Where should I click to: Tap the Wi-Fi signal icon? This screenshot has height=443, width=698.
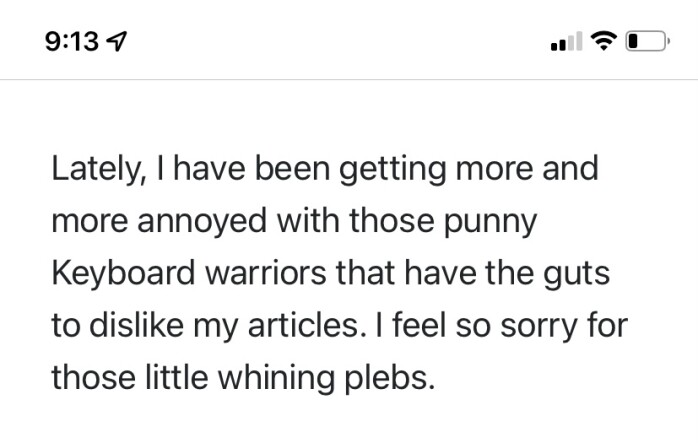604,41
